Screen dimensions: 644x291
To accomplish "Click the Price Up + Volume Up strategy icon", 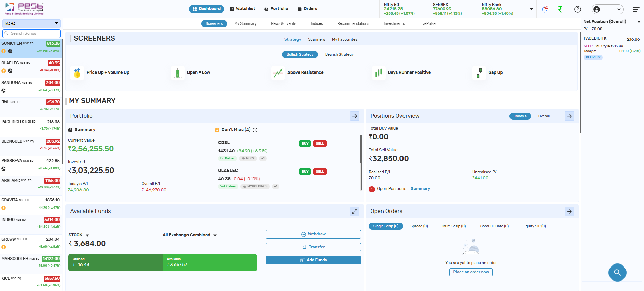I will [77, 72].
